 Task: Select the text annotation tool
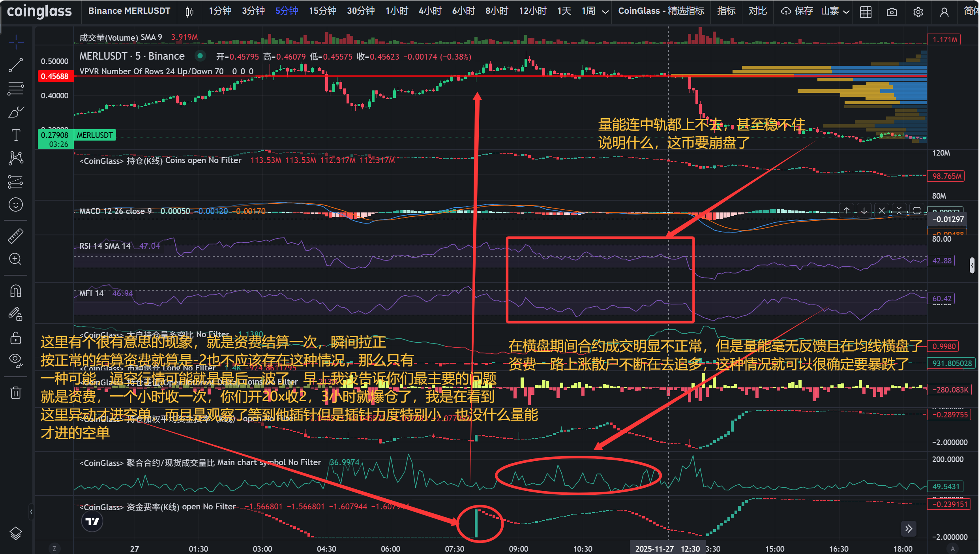[16, 135]
